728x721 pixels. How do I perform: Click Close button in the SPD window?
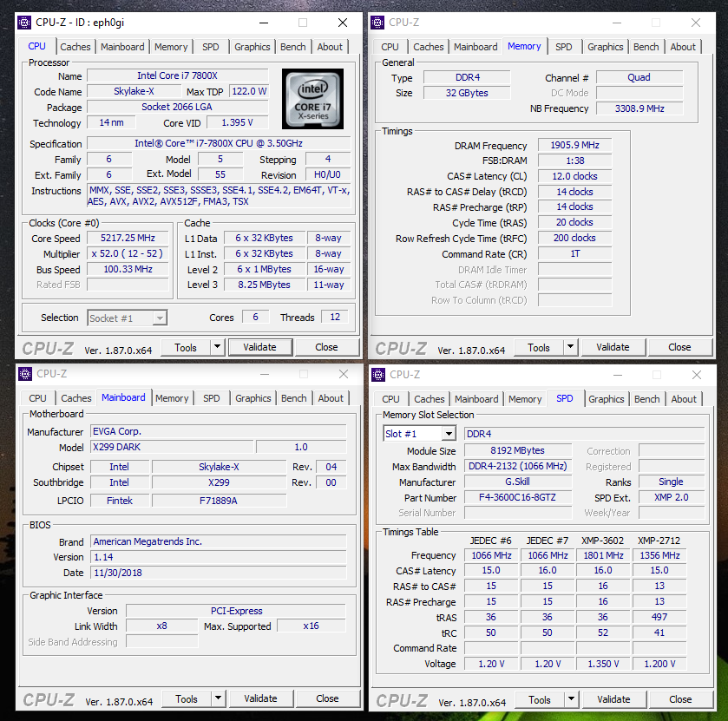[680, 699]
